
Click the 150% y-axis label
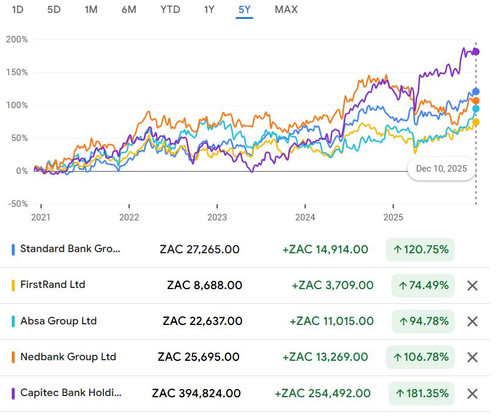pyautogui.click(x=17, y=72)
